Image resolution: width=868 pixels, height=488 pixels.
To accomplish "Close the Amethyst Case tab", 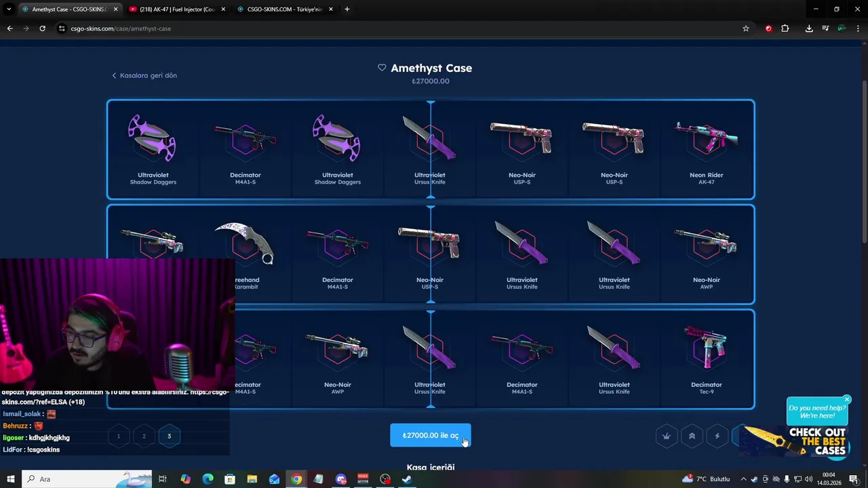I will [x=115, y=9].
